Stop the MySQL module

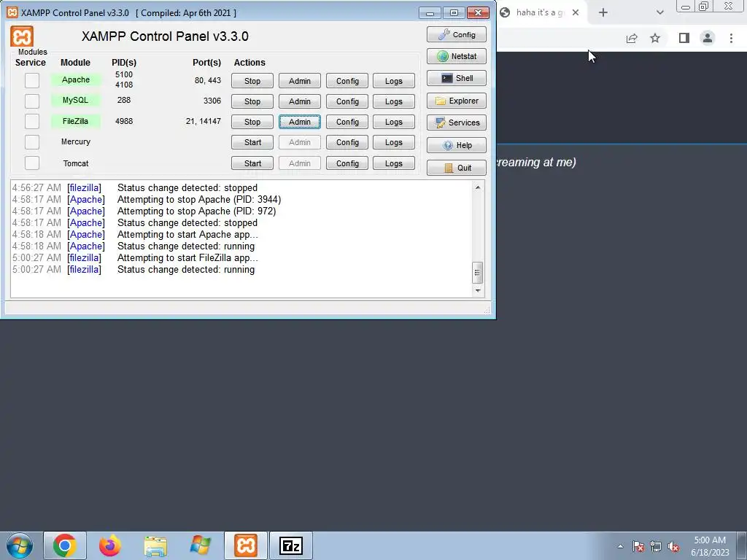coord(252,101)
